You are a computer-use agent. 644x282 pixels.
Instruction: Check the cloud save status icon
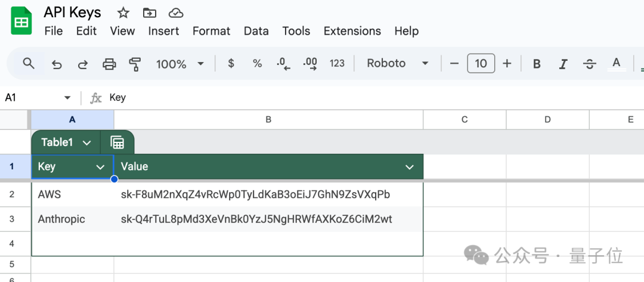click(176, 13)
